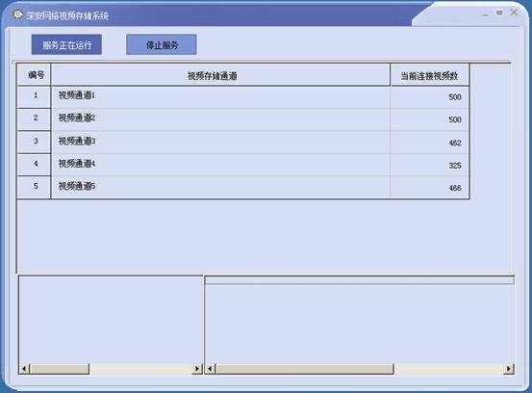Click the 编号 column header
The image size is (532, 393).
(35, 75)
